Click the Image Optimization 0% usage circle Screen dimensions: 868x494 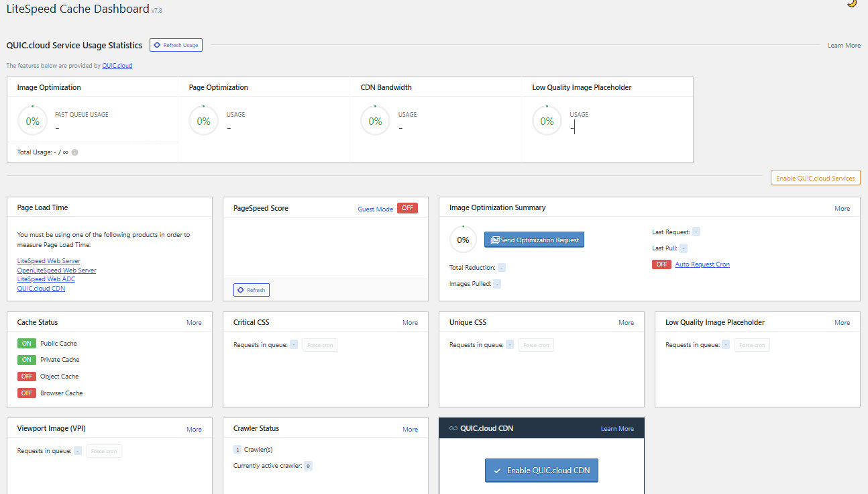32,121
